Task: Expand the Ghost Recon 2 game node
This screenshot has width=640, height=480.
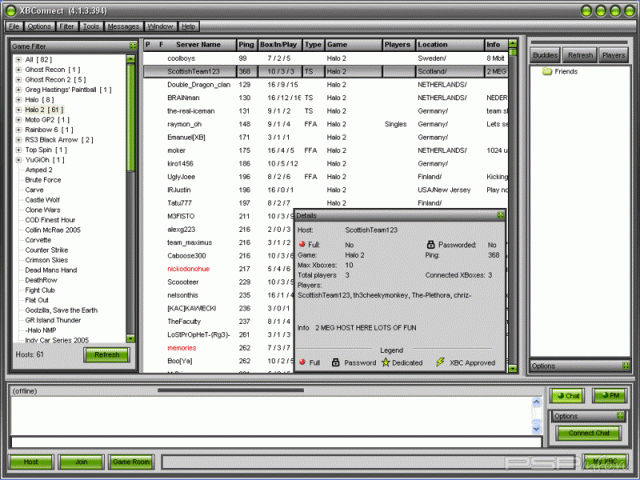Action: (18, 79)
